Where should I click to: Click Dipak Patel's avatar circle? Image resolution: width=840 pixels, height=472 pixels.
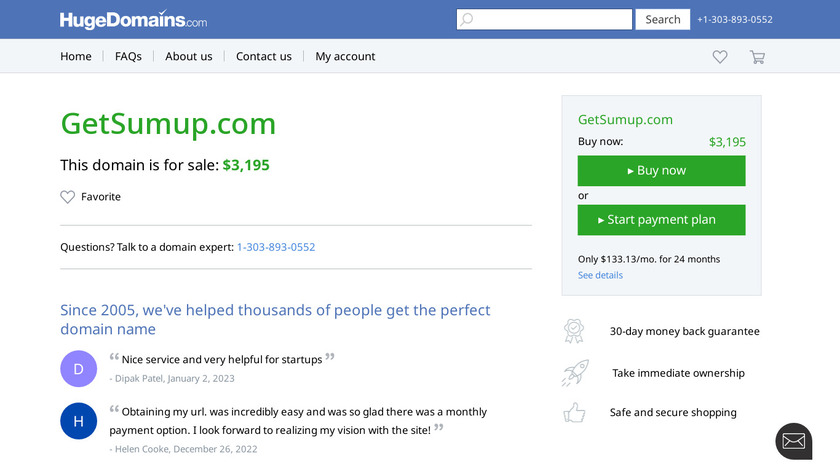tap(79, 368)
